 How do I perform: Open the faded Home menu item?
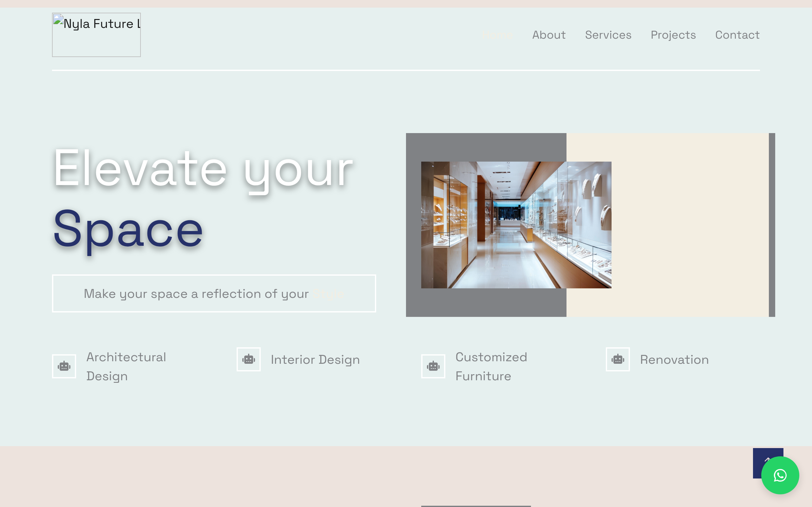[497, 35]
